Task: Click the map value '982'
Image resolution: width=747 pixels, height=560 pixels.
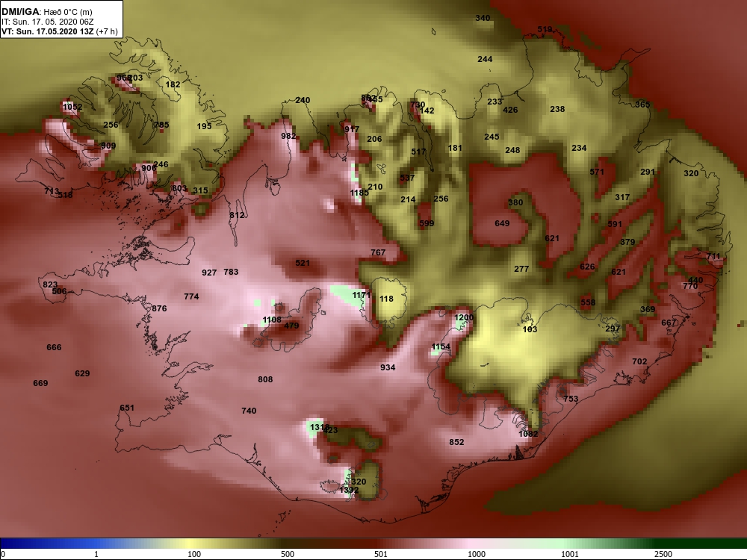Action: click(x=288, y=136)
